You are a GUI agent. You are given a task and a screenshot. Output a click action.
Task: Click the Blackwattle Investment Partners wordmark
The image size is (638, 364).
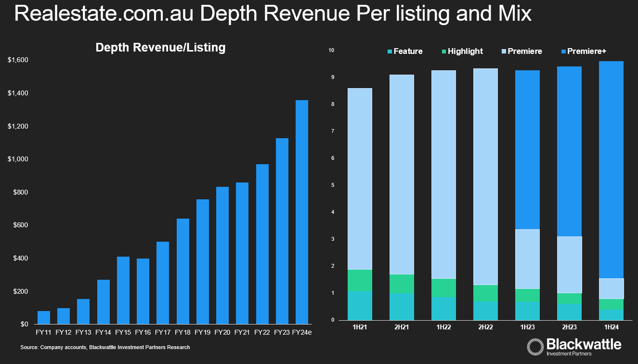(x=584, y=347)
